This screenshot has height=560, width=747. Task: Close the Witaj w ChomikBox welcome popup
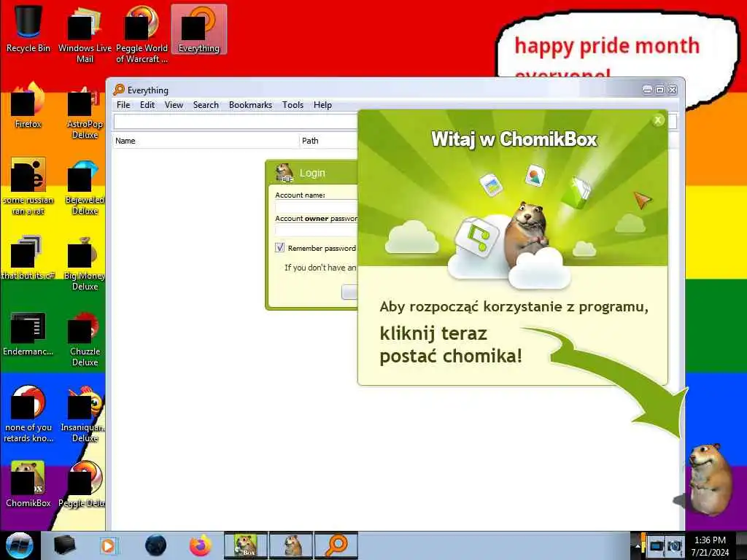[658, 120]
